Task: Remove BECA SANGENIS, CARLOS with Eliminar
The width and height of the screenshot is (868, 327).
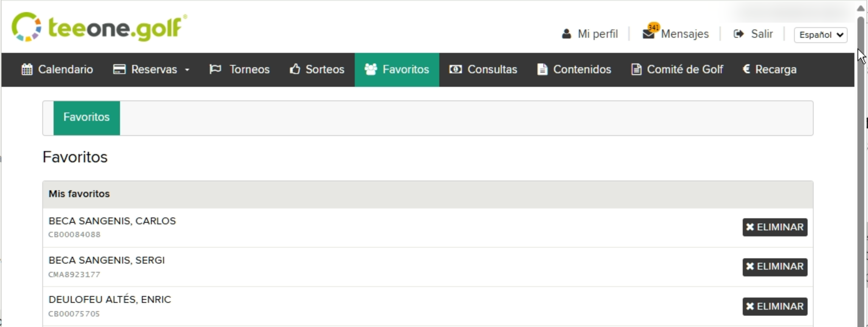Action: click(x=775, y=227)
